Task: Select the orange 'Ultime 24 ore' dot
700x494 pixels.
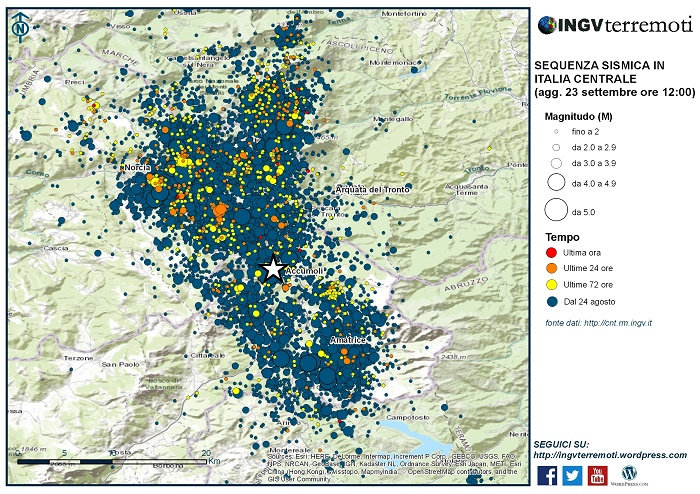Action: click(552, 269)
